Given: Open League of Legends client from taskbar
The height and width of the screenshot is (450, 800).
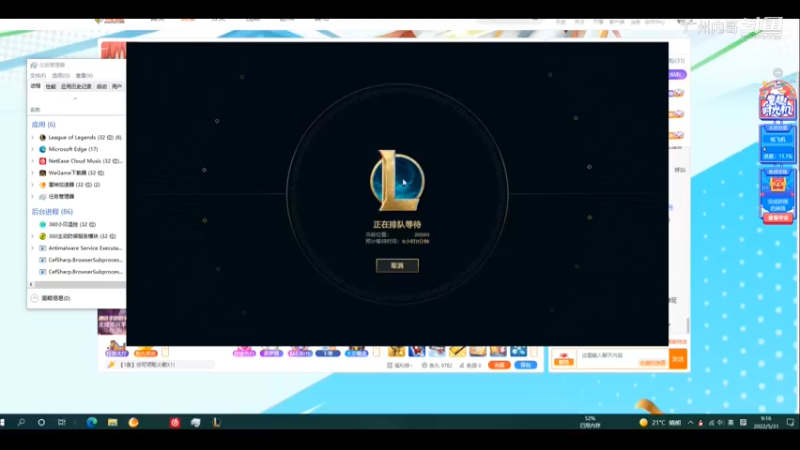Looking at the screenshot, I should pos(217,422).
